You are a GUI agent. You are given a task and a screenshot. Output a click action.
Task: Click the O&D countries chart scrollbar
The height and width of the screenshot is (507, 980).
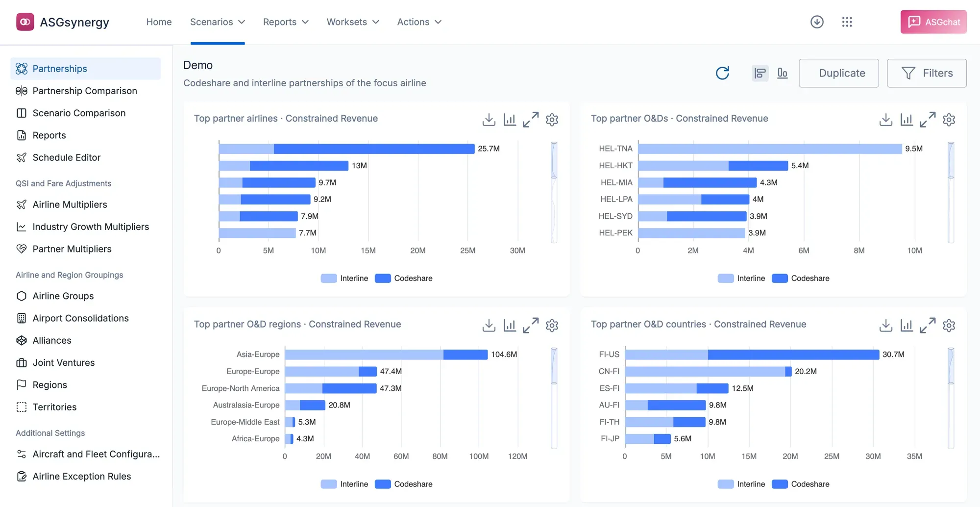[x=951, y=398]
